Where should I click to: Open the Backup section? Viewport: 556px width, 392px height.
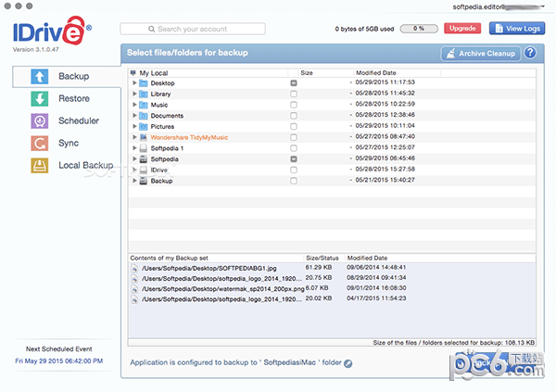[x=67, y=76]
